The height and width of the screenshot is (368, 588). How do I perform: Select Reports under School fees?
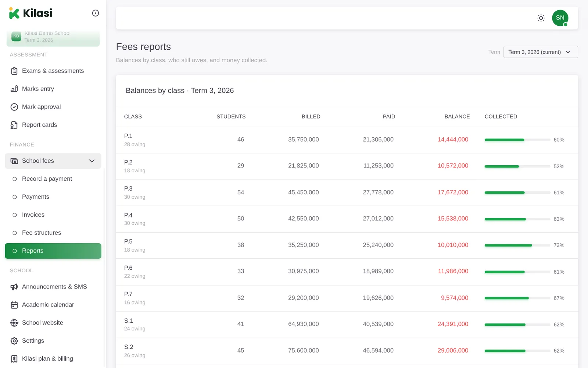53,251
